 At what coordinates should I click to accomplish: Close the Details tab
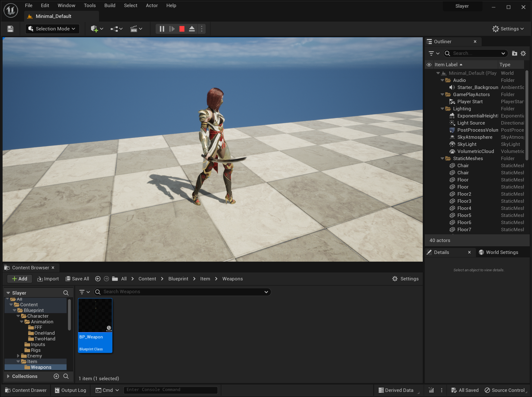(x=469, y=252)
